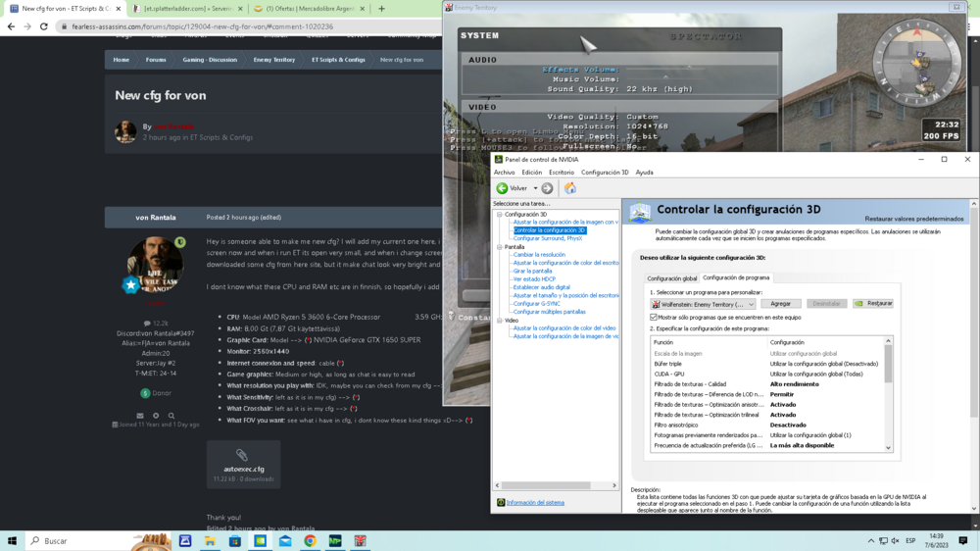
Task: Collapse the Video tree node
Action: [x=500, y=321]
